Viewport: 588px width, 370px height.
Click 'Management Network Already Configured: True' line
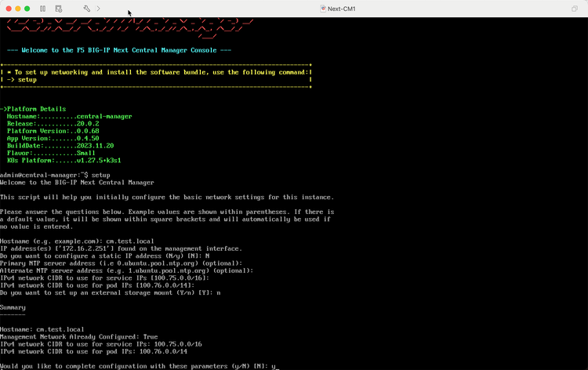point(78,336)
